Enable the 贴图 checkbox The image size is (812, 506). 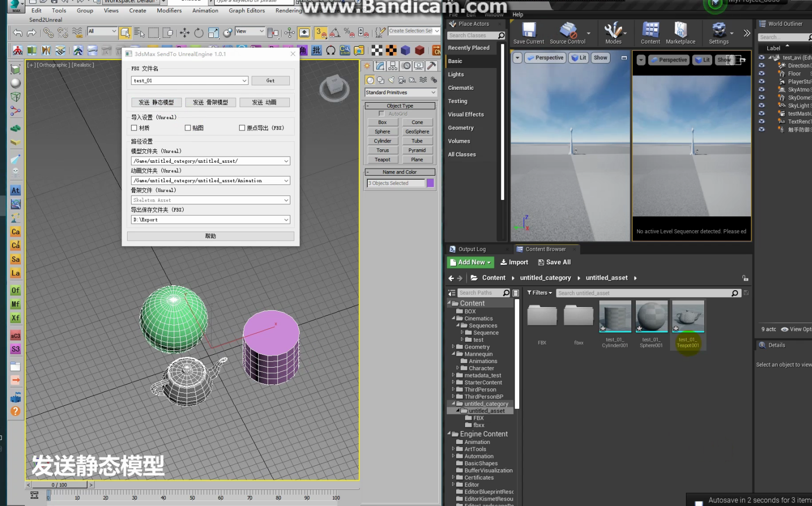[x=188, y=128]
